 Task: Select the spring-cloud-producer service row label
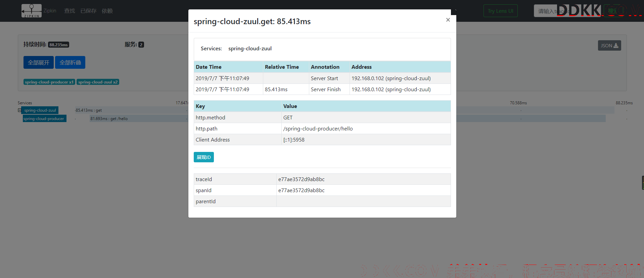pos(45,118)
